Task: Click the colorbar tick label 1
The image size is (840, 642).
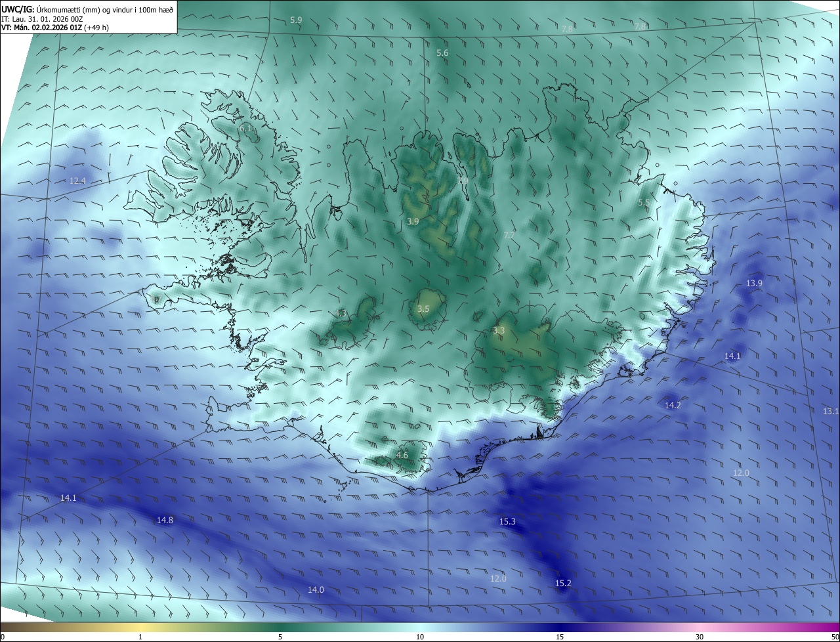Action: click(140, 637)
